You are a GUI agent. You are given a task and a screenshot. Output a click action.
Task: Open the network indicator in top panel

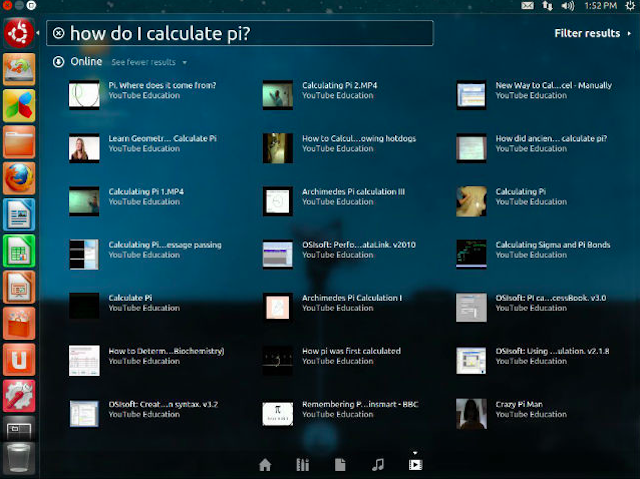(x=547, y=6)
